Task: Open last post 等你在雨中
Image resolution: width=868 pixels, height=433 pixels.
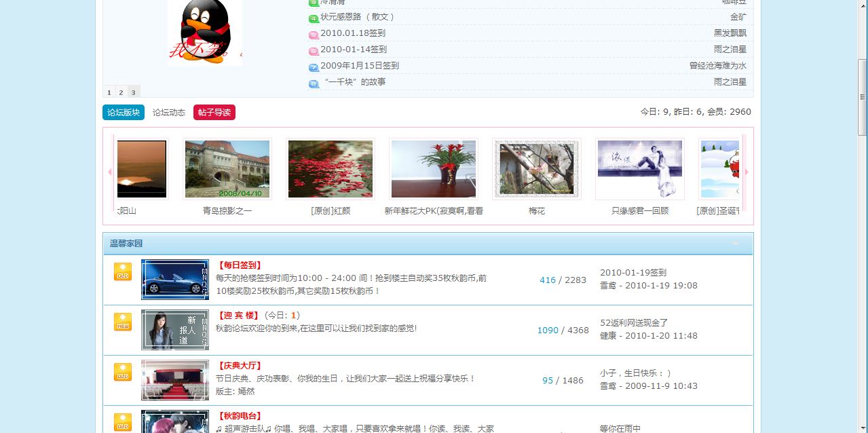Action: (620, 428)
